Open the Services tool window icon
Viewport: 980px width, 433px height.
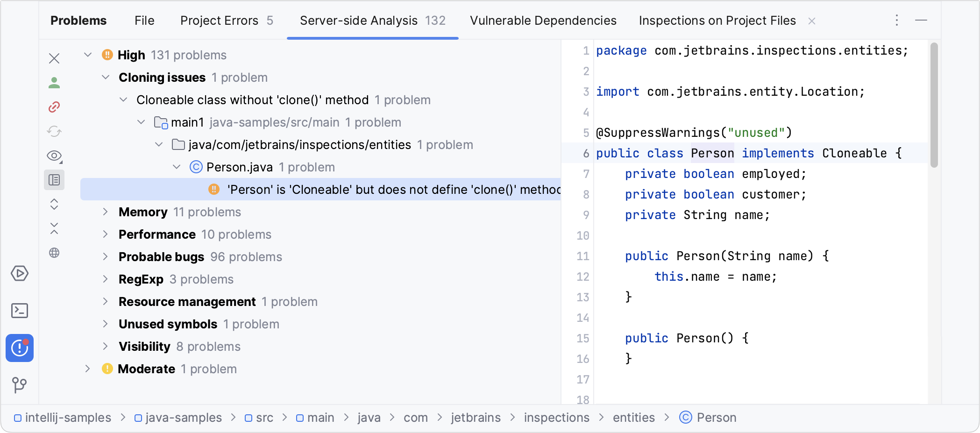click(20, 273)
